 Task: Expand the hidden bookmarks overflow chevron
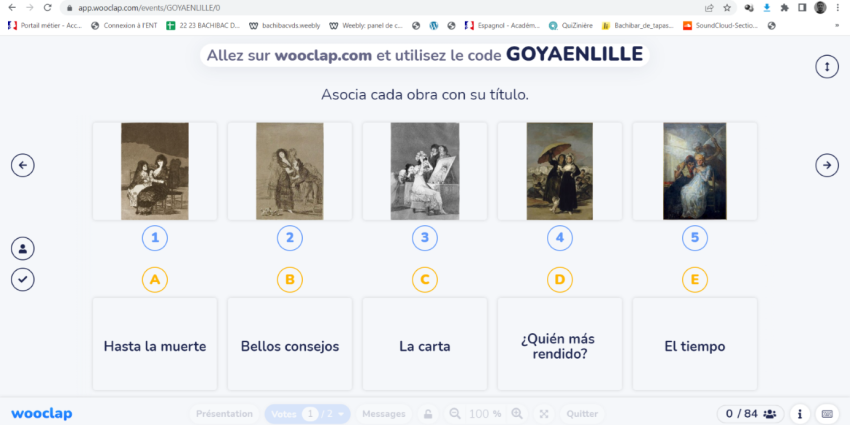pos(836,25)
